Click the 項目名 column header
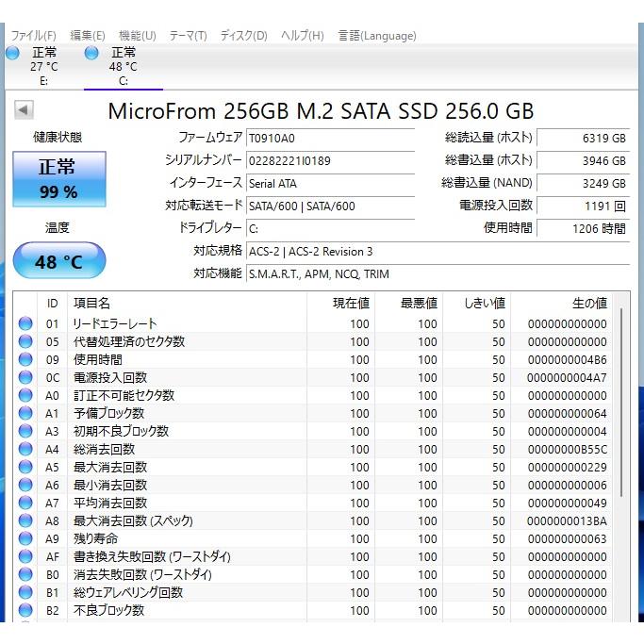 92,303
